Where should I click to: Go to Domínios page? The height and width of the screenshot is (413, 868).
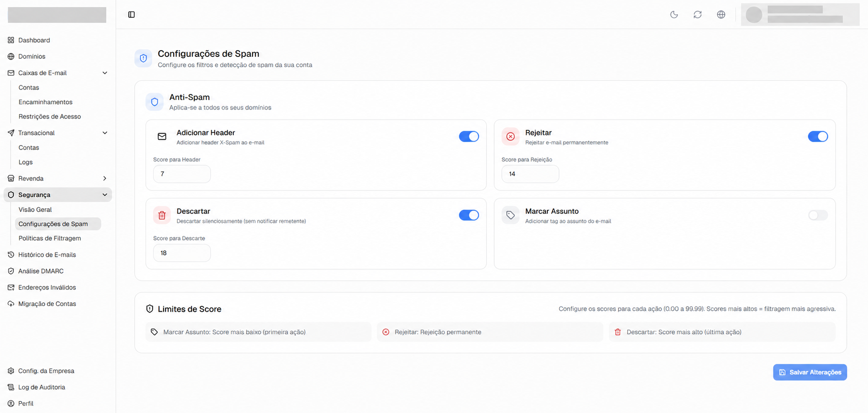click(x=31, y=56)
